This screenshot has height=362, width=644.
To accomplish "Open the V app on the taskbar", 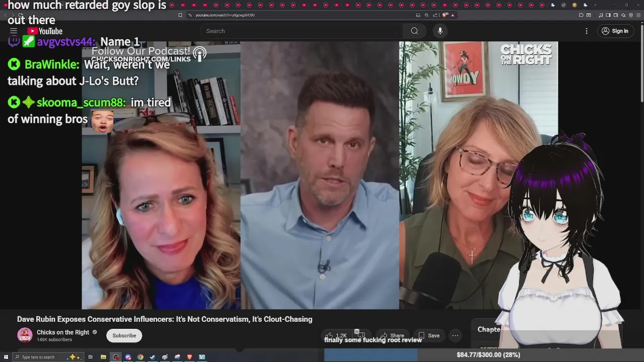I will (x=202, y=357).
